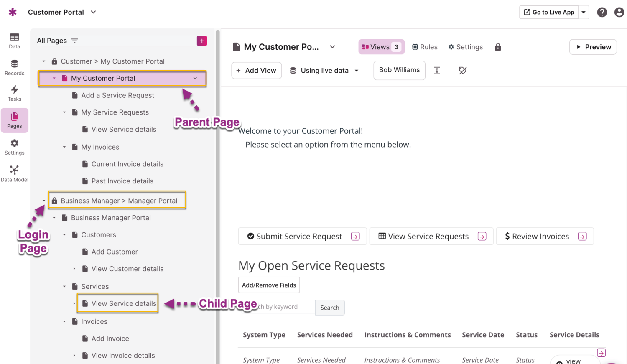Expand the Customer Portal app name dropdown
627x364 pixels.
(93, 12)
